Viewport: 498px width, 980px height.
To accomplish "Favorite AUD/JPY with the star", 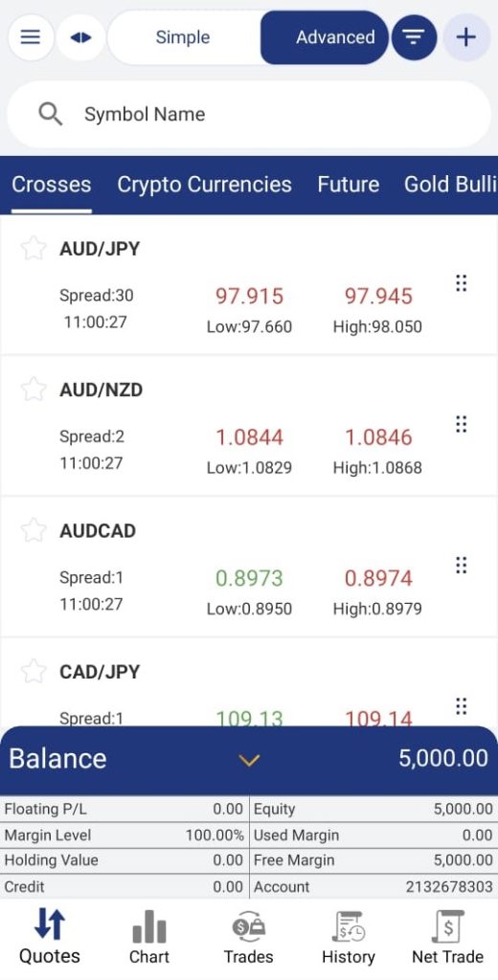I will pos(34,249).
